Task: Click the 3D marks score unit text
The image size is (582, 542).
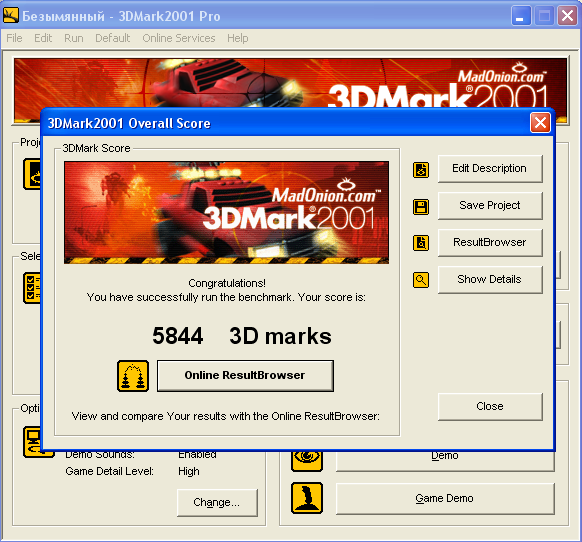Action: (x=280, y=336)
